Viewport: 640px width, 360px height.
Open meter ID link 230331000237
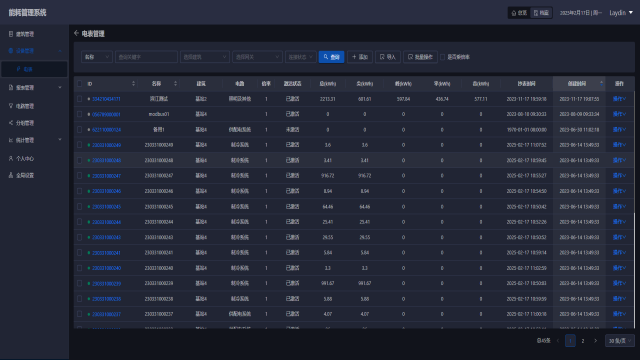point(106,314)
